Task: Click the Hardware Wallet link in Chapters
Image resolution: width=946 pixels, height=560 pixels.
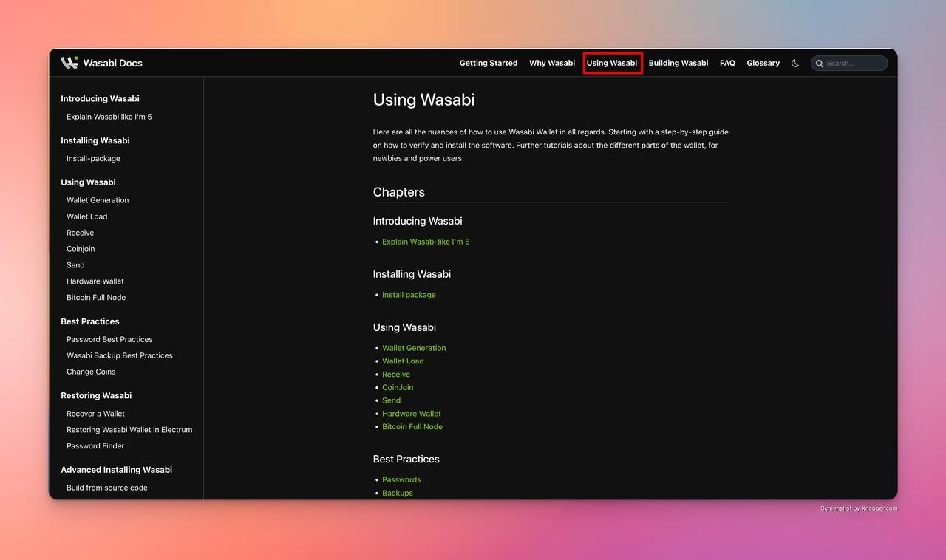Action: pos(411,414)
